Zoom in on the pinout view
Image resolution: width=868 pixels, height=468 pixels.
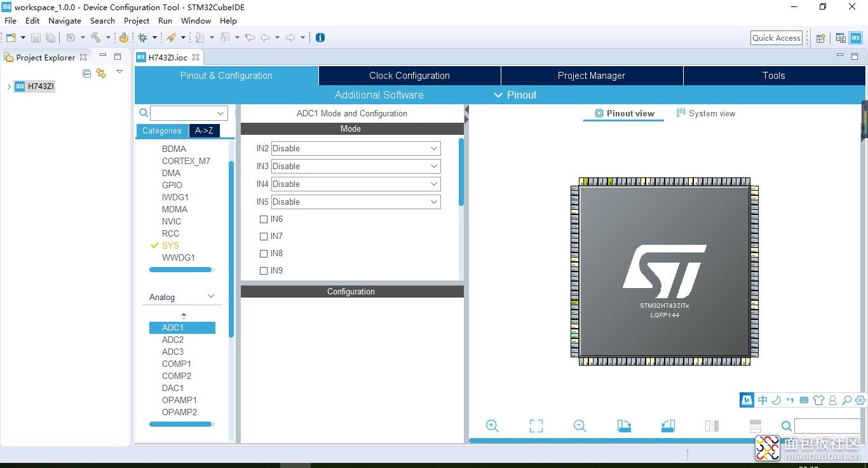pos(492,426)
